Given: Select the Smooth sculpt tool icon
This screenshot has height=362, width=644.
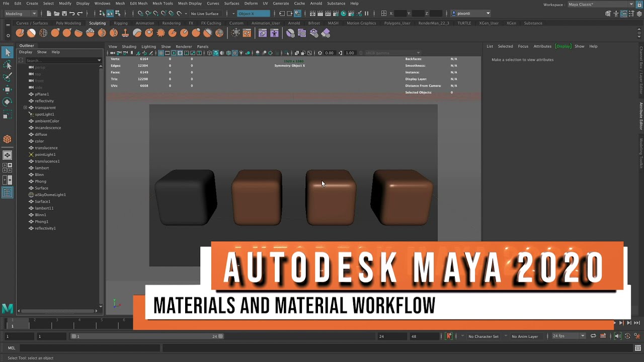Looking at the screenshot, I should click(31, 33).
